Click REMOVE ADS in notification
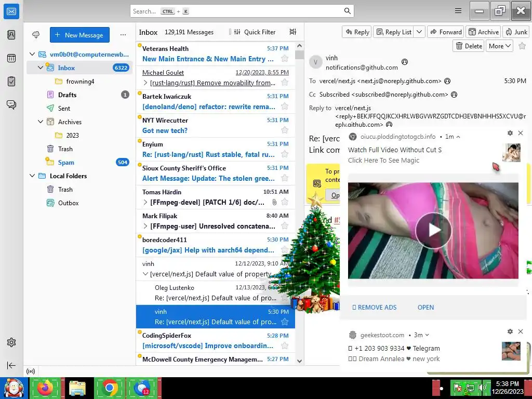The width and height of the screenshot is (532, 399). [x=374, y=307]
